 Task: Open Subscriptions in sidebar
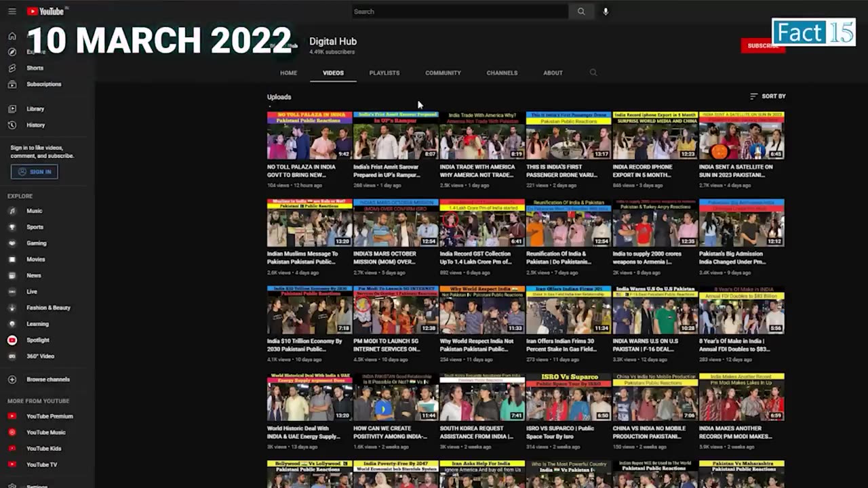tap(43, 84)
